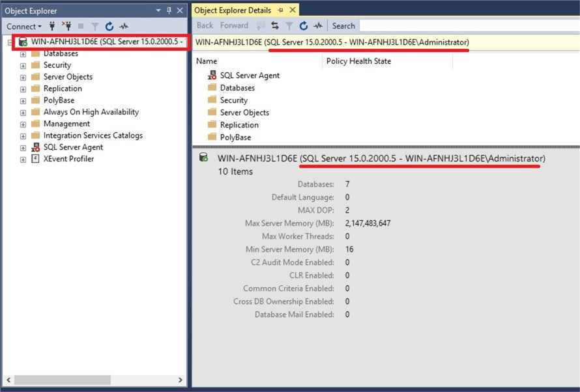Click the Max Server Memory value 2,147,483,647

(x=368, y=223)
